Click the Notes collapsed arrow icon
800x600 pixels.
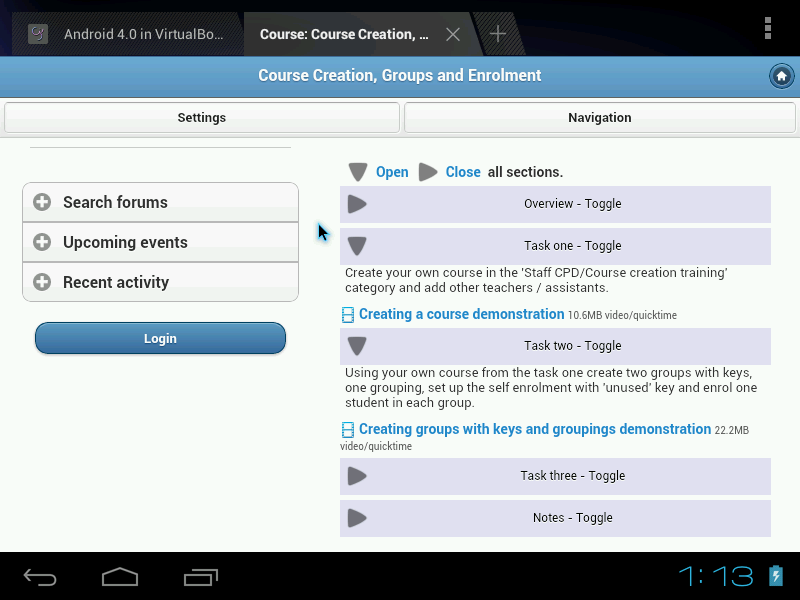[357, 518]
